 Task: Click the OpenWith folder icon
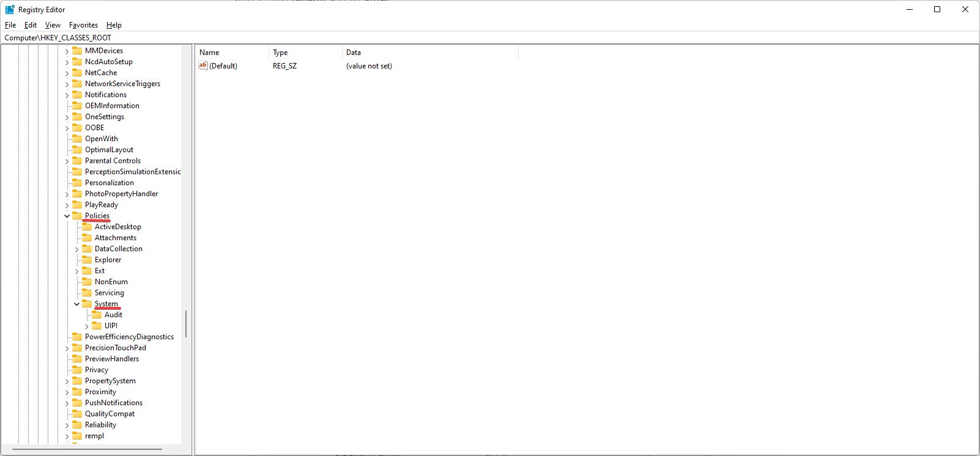point(77,139)
